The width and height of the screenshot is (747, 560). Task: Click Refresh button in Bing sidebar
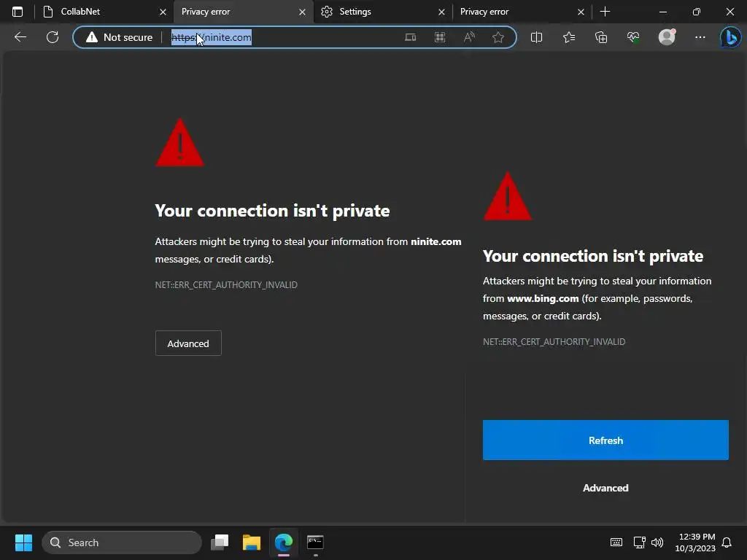(605, 440)
